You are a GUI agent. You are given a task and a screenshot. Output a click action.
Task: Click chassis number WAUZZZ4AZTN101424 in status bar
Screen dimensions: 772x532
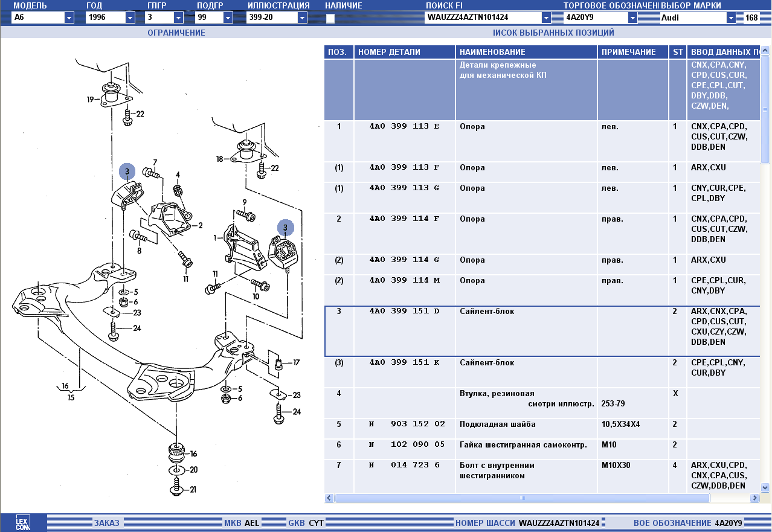(559, 523)
